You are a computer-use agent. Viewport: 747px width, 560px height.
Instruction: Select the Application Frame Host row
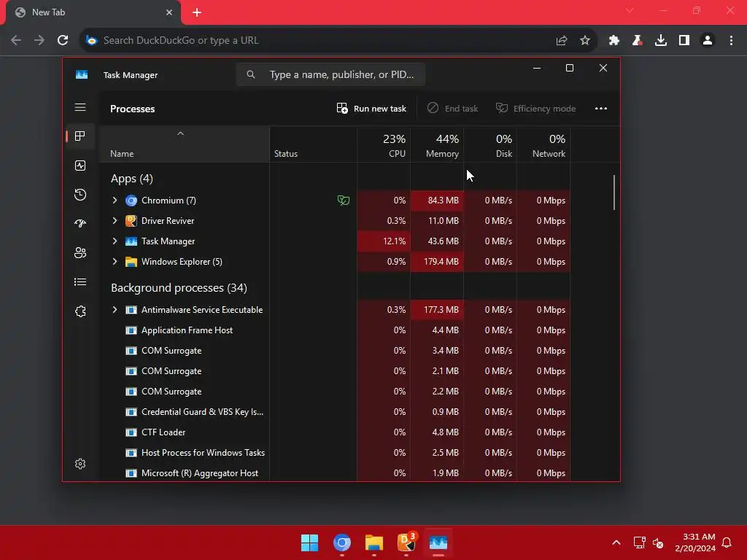334,330
